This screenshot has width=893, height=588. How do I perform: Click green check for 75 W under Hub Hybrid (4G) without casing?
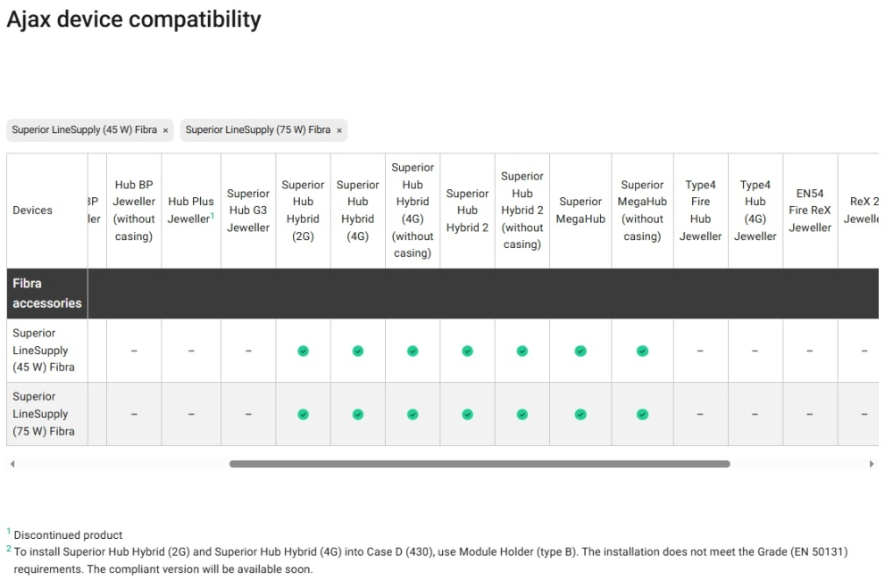[x=413, y=414]
